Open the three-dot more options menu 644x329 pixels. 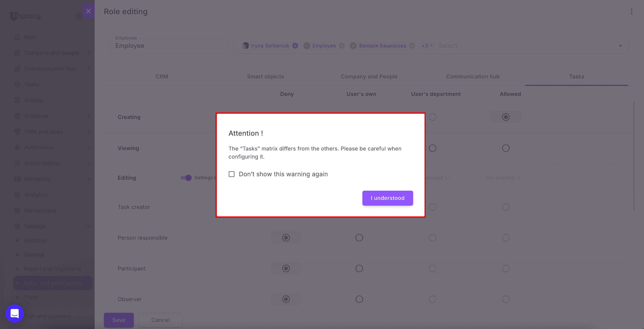(x=631, y=12)
